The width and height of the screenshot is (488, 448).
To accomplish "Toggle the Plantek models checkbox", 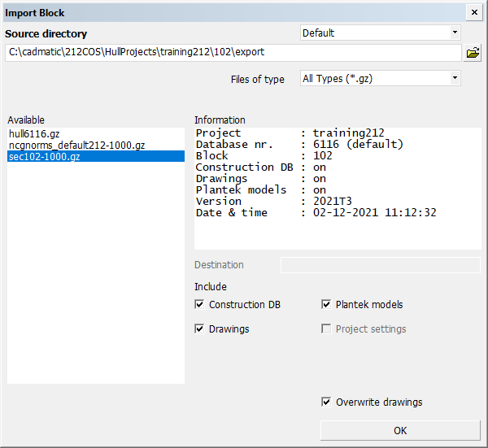I will coord(326,304).
